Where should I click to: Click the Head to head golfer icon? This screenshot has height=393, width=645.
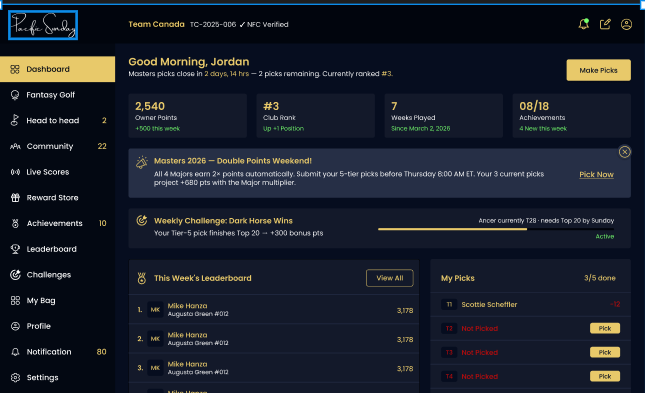point(15,121)
